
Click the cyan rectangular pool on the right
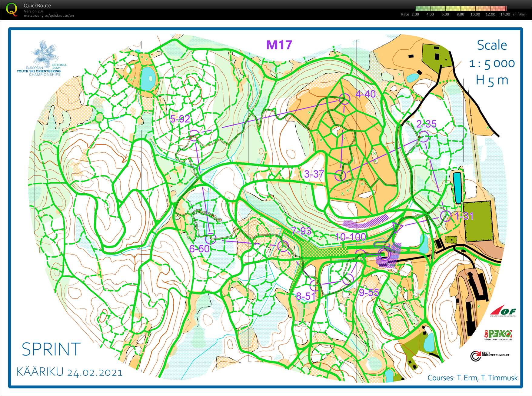pyautogui.click(x=457, y=188)
